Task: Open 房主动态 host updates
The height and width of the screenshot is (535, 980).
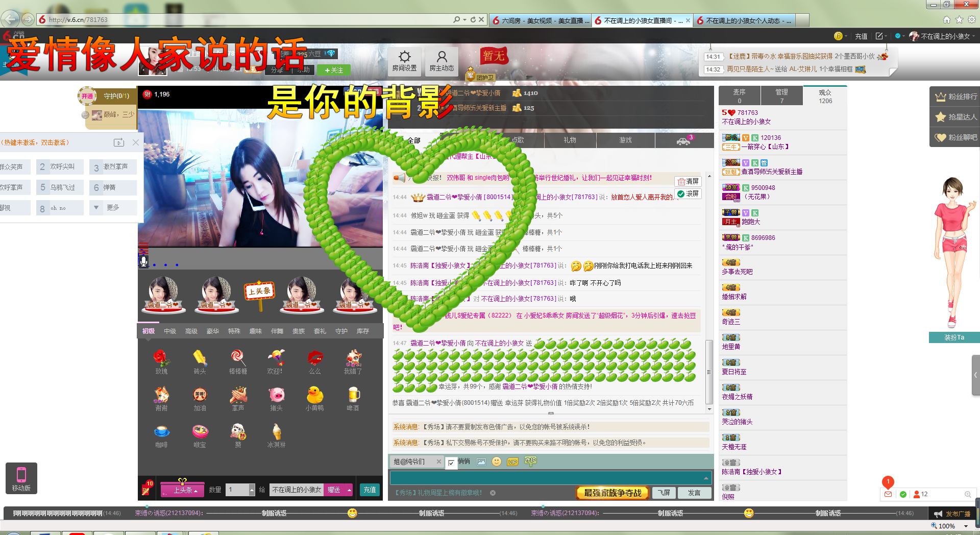Action: (x=442, y=61)
